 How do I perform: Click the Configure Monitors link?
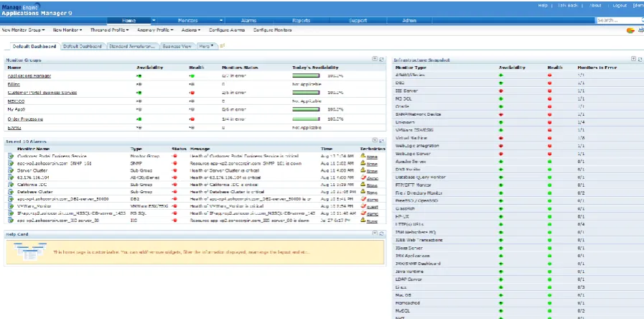coord(272,30)
